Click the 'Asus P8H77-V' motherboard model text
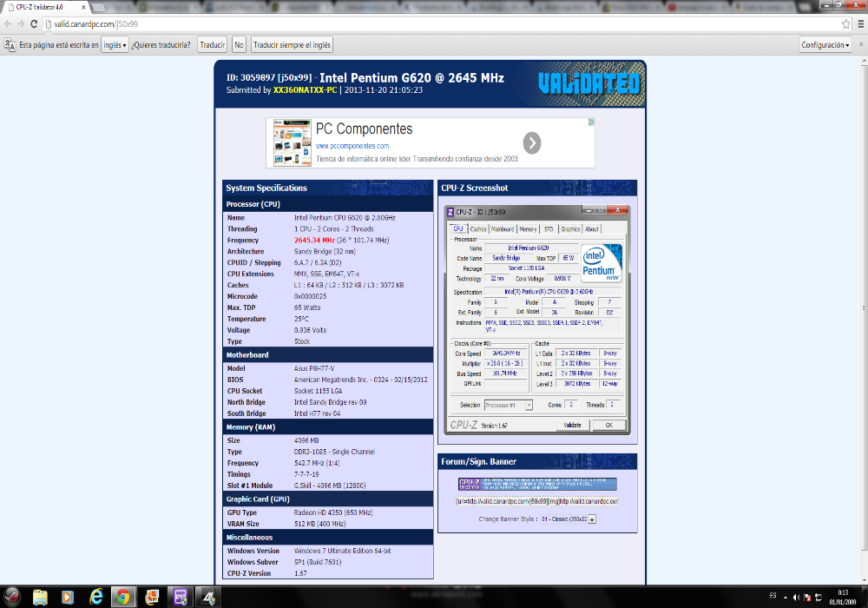The height and width of the screenshot is (608, 868). (x=314, y=368)
